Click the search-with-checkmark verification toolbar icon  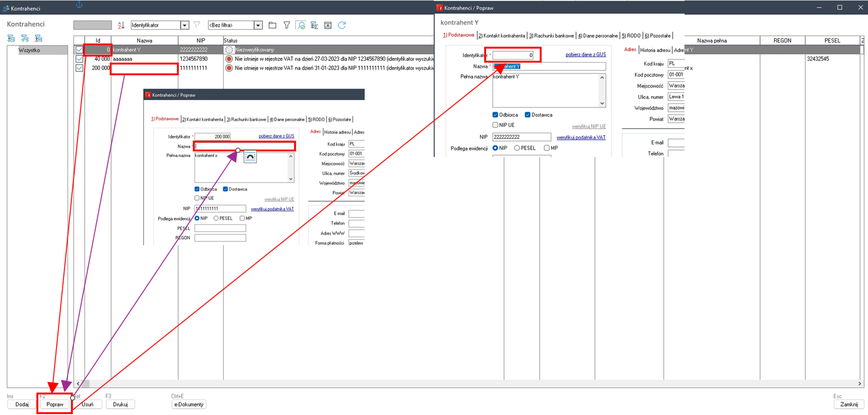(x=300, y=25)
